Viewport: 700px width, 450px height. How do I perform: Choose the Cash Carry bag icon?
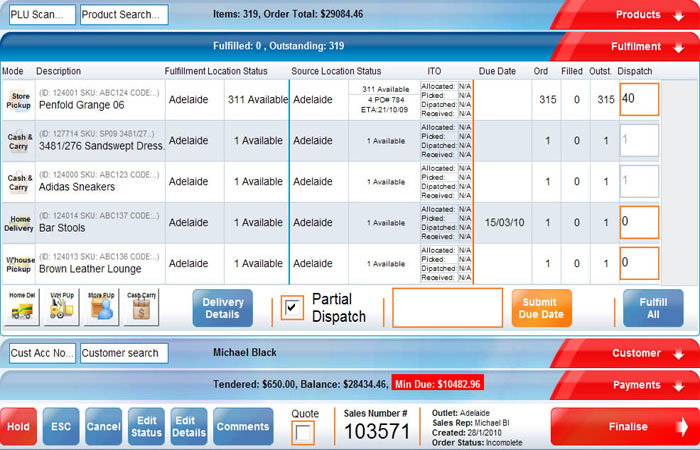[x=140, y=308]
